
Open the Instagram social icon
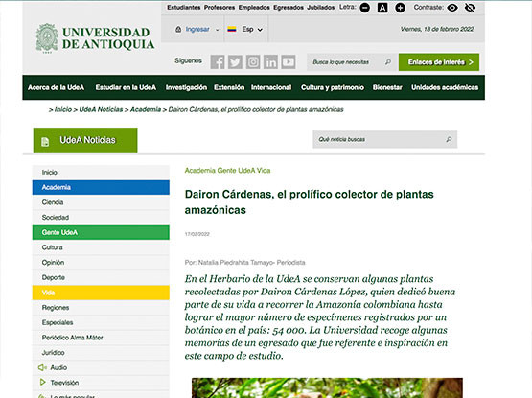tap(253, 61)
